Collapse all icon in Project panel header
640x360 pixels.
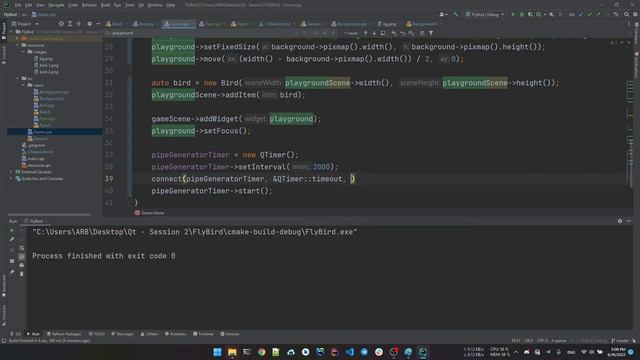click(79, 24)
